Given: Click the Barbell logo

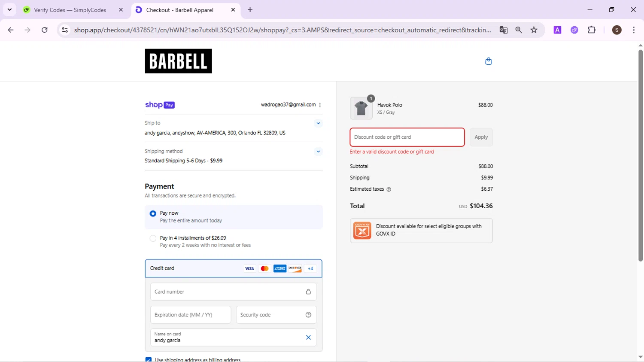Looking at the screenshot, I should pyautogui.click(x=178, y=61).
